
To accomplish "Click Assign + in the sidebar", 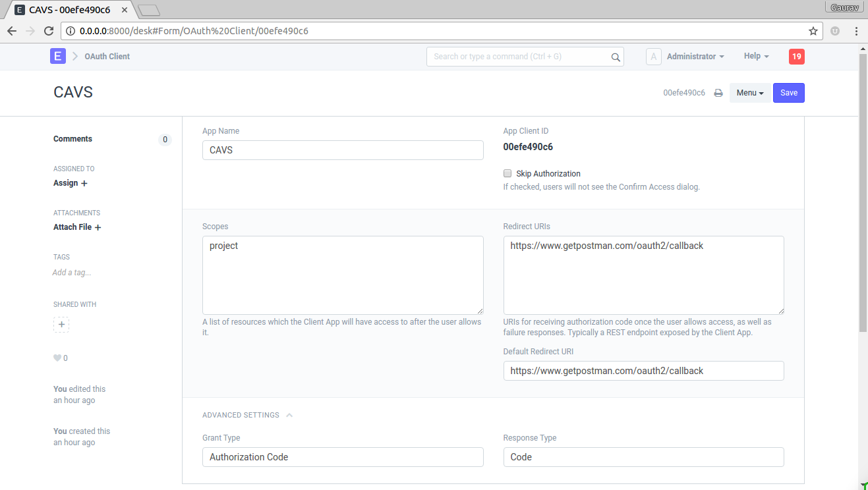I will pyautogui.click(x=71, y=183).
